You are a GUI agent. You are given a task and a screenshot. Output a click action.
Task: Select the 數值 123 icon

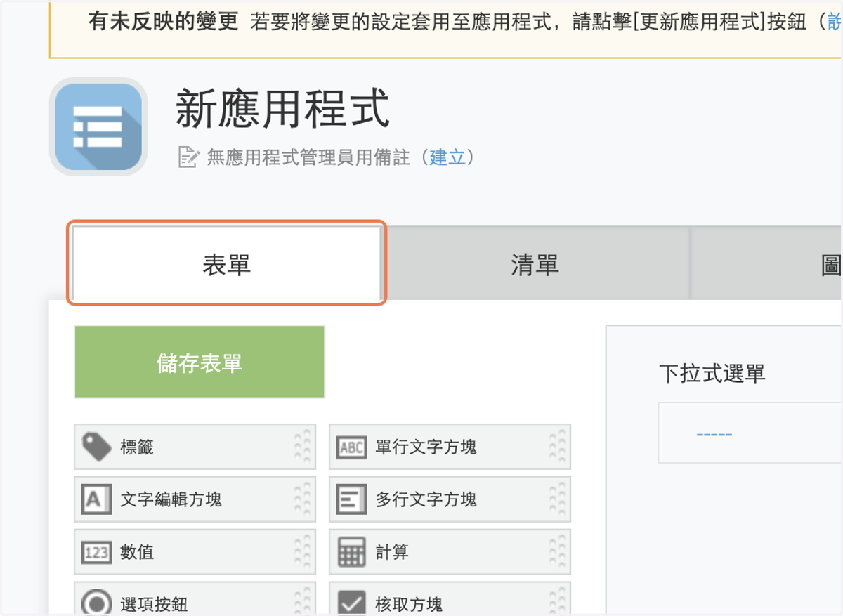click(x=96, y=553)
